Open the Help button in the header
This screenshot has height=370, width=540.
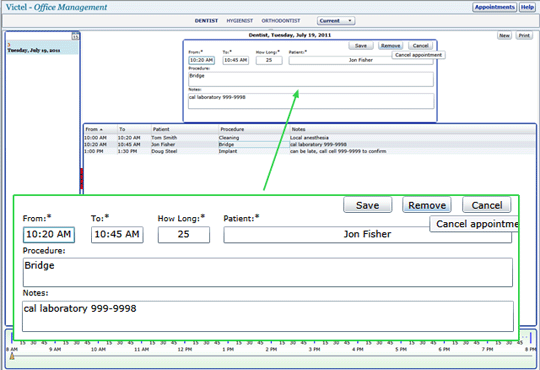pos(527,7)
